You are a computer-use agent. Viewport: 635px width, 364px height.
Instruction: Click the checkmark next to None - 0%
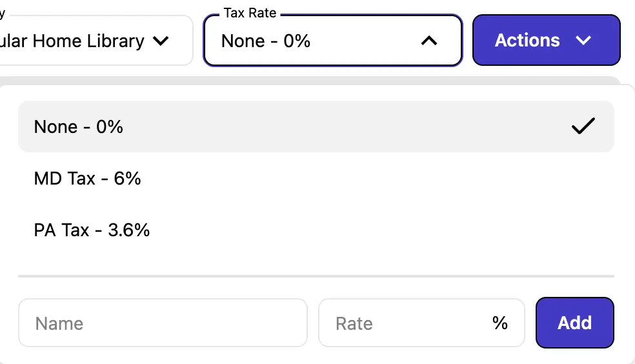coord(583,126)
